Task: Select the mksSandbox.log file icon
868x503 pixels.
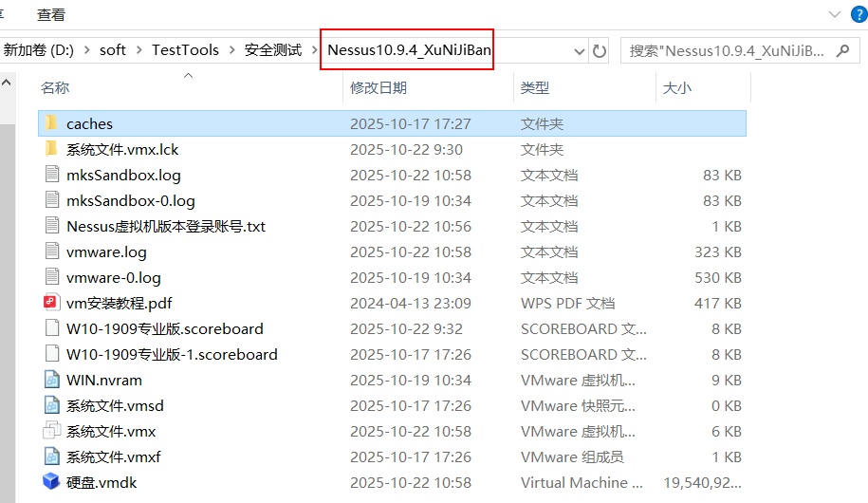Action: [x=51, y=175]
